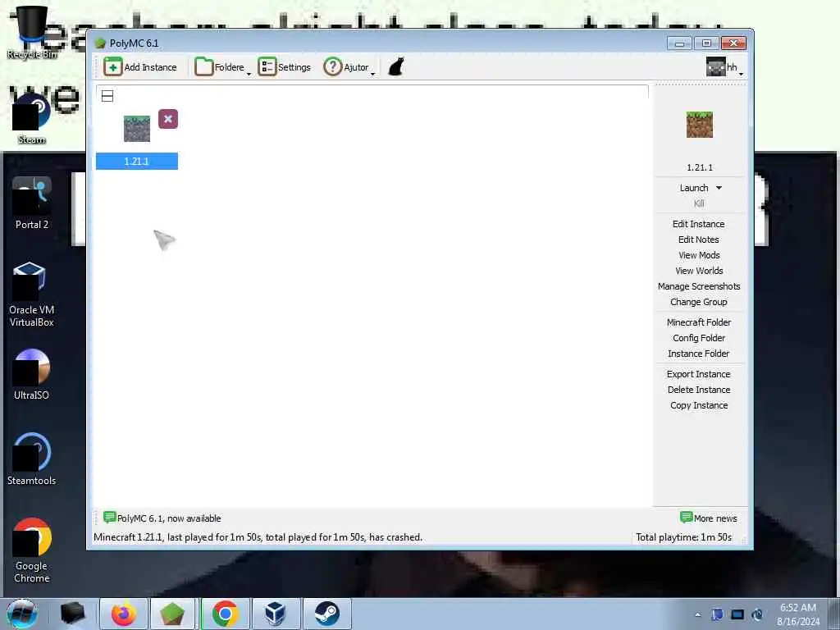Screen dimensions: 840x630
Task: Click the crashed X badge on instance
Action: pyautogui.click(x=168, y=119)
